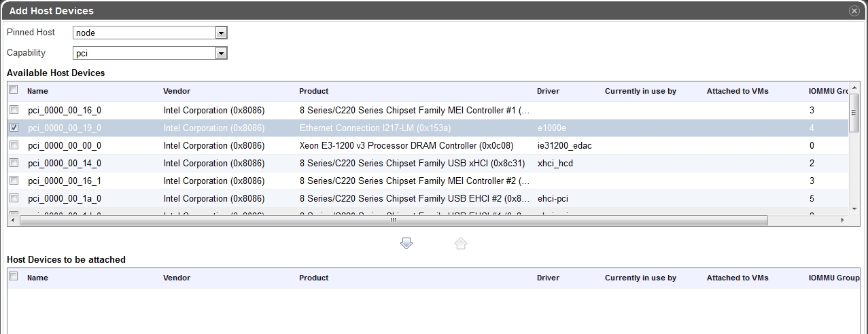Toggle select-all in devices to be attached
This screenshot has width=868, height=334.
pos(13,276)
